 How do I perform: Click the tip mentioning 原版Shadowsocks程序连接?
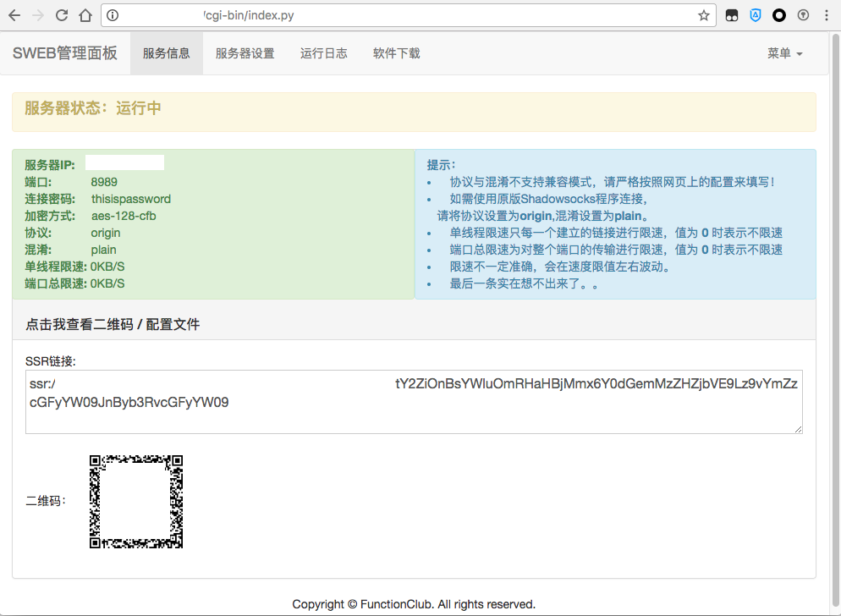[x=549, y=199]
